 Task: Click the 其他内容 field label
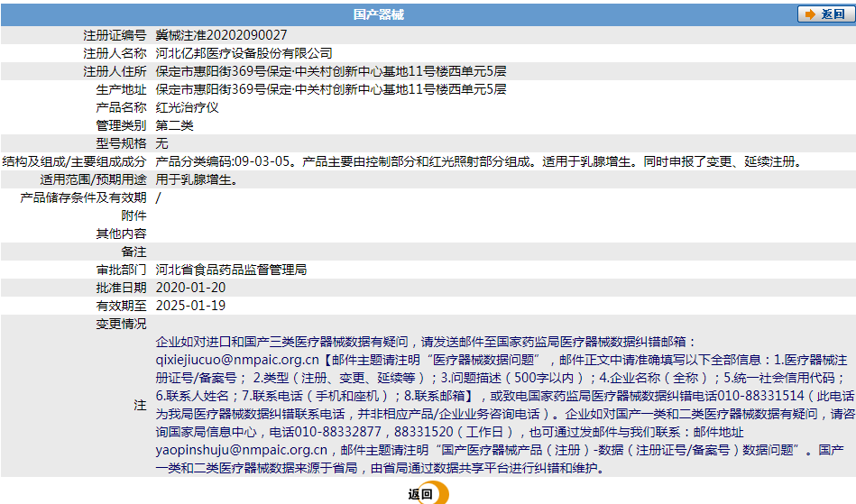(121, 234)
